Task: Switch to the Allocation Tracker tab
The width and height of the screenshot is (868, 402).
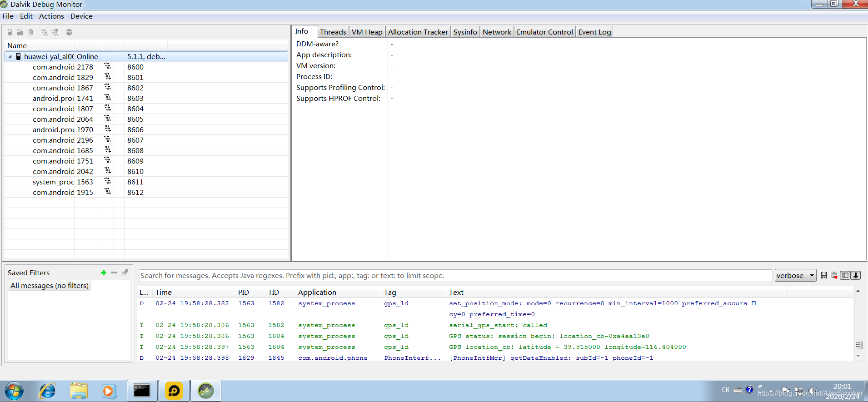Action: 418,32
